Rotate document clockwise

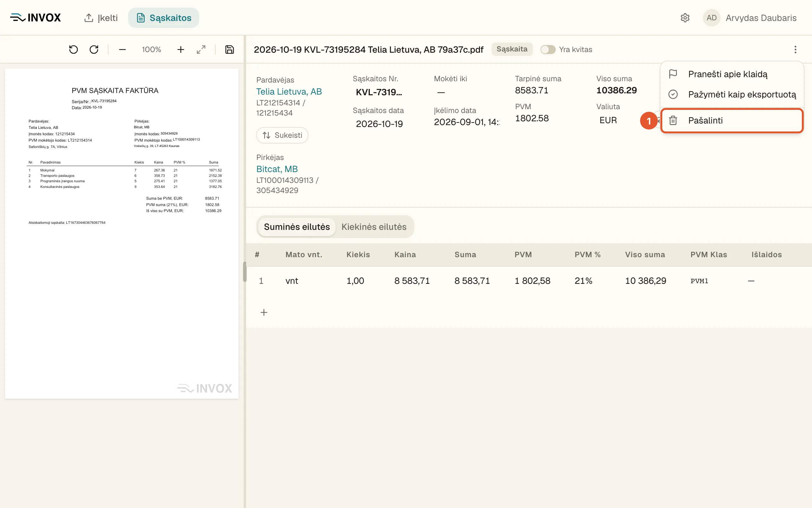[x=94, y=50]
